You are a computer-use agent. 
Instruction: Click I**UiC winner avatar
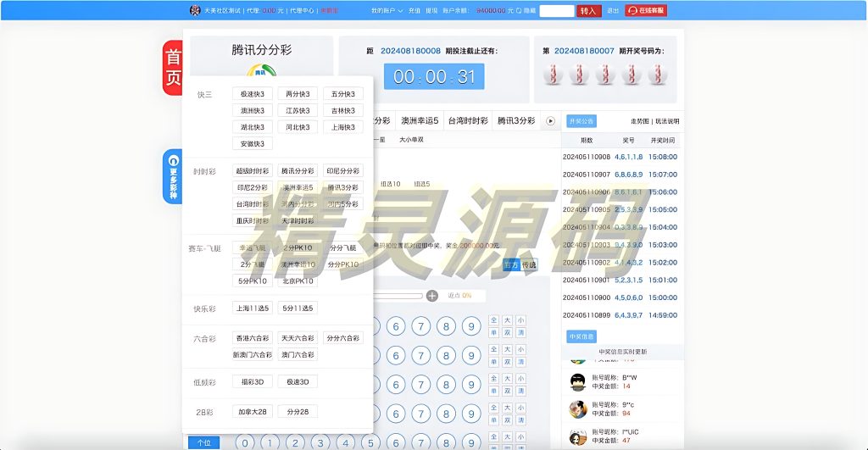[x=578, y=436]
